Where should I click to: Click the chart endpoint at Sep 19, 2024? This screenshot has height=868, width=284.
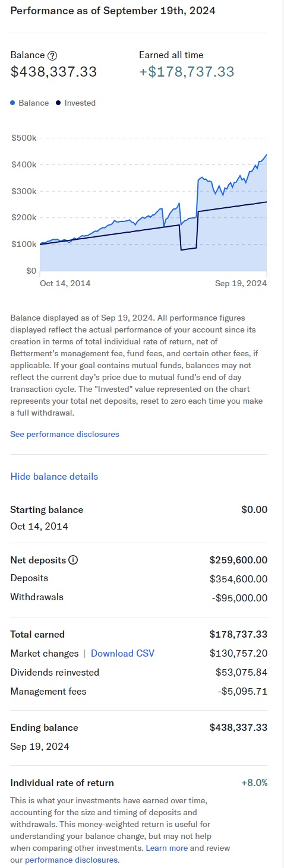(x=266, y=154)
